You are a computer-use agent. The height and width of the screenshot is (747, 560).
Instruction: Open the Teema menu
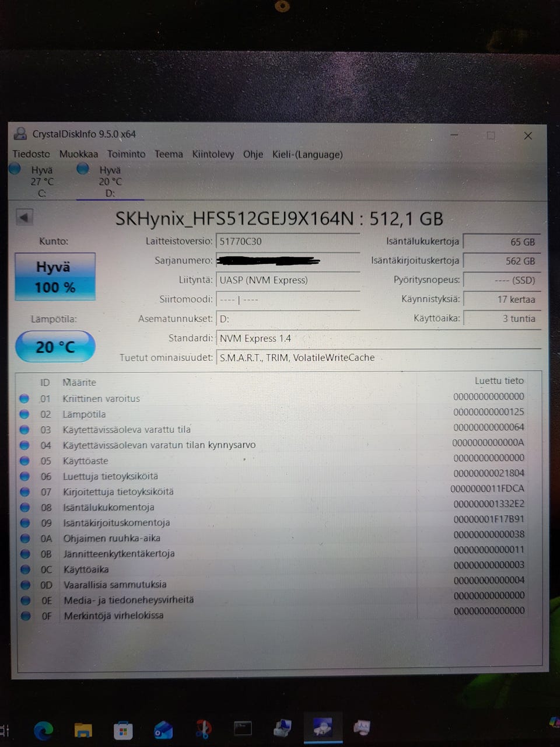(169, 154)
